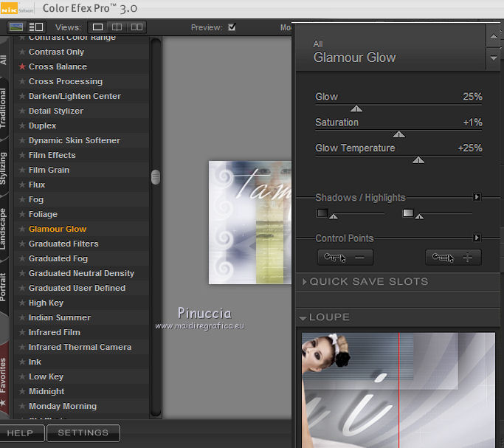Viewport: 504px width, 448px height.
Task: Toggle favorite star for Ink
Action: 22,362
